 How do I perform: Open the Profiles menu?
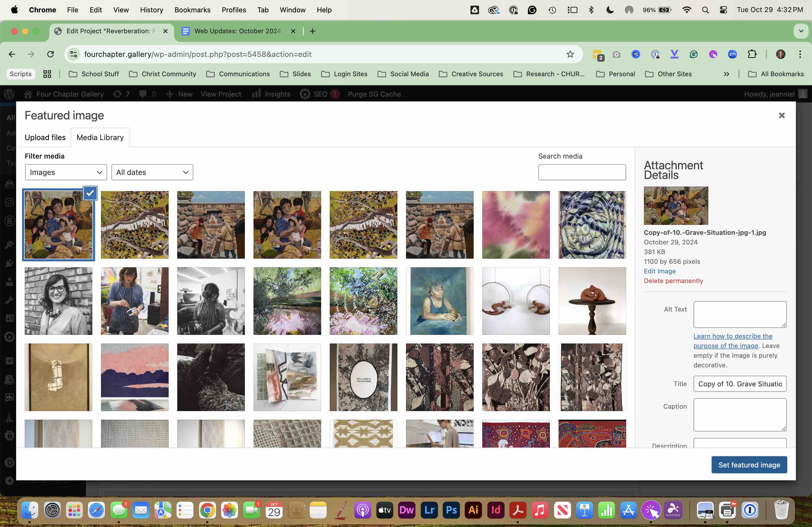click(234, 10)
